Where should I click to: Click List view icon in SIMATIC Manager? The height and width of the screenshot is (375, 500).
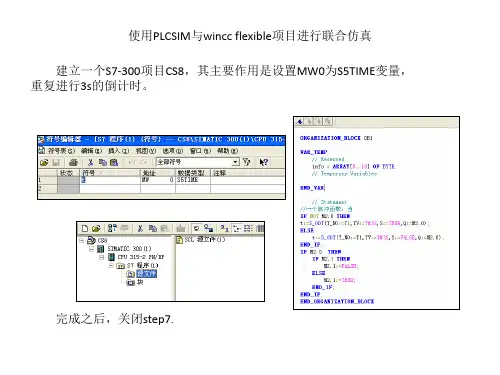[x=248, y=228]
